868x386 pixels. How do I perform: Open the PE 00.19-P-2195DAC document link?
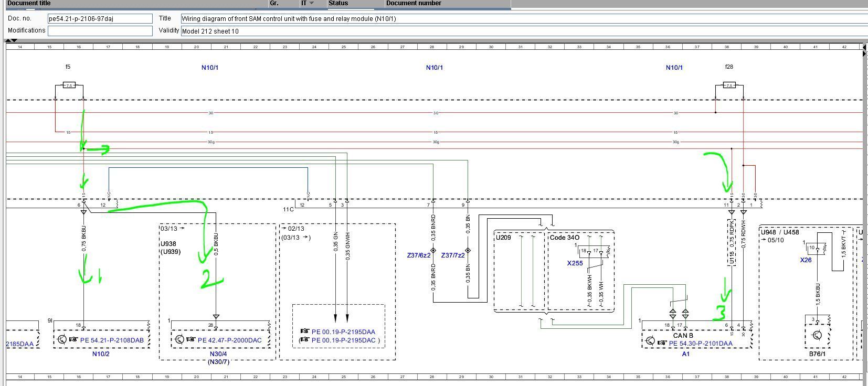coord(343,340)
